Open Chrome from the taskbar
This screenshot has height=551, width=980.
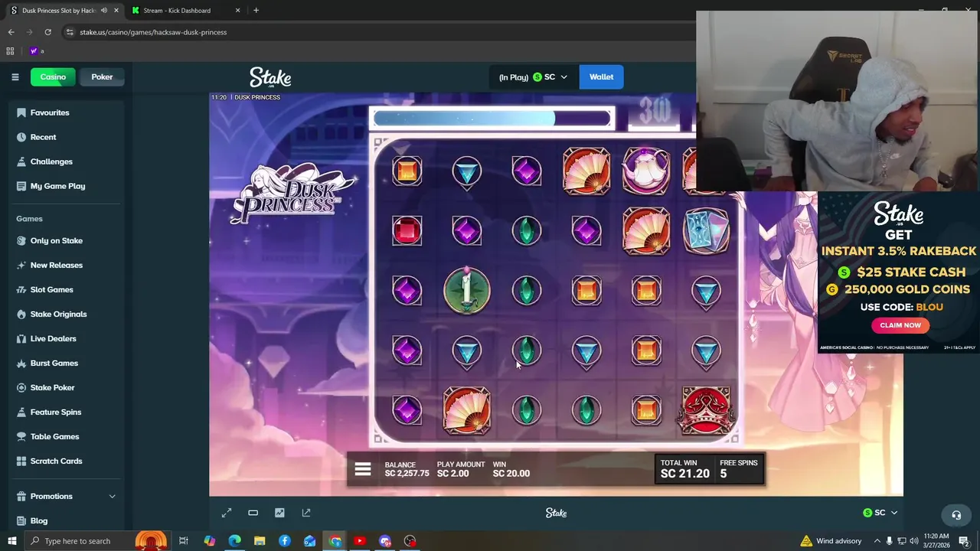(x=335, y=541)
